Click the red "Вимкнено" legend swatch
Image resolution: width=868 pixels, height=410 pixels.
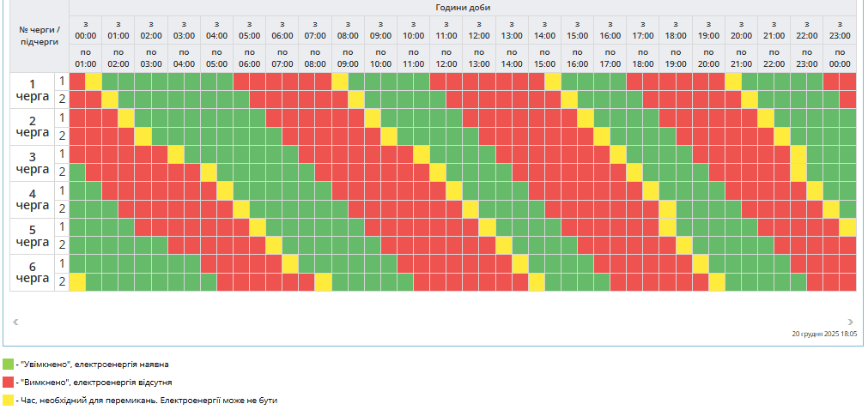coord(9,382)
